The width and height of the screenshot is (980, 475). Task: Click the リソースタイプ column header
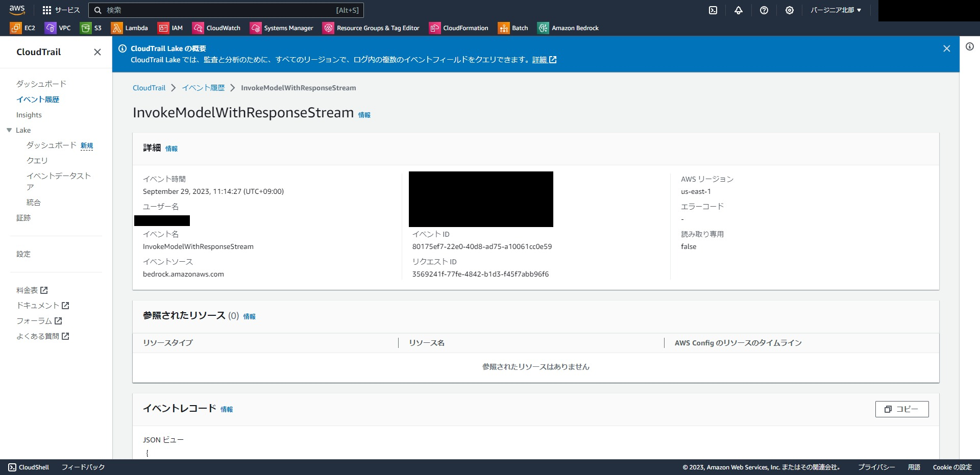[x=168, y=343]
